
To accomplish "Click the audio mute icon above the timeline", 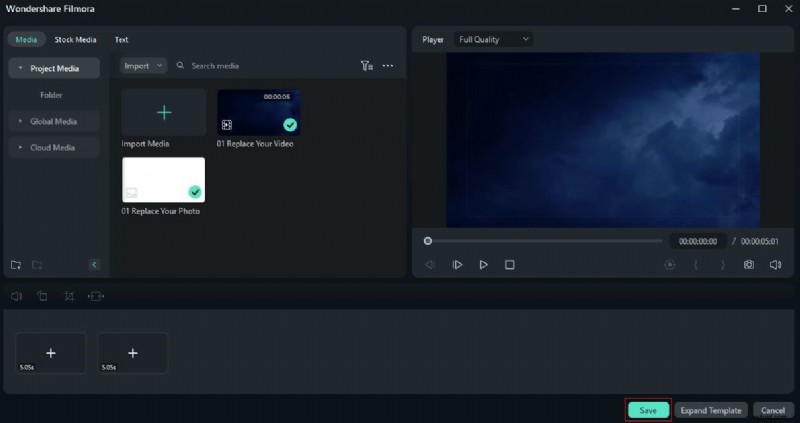I will coord(16,296).
